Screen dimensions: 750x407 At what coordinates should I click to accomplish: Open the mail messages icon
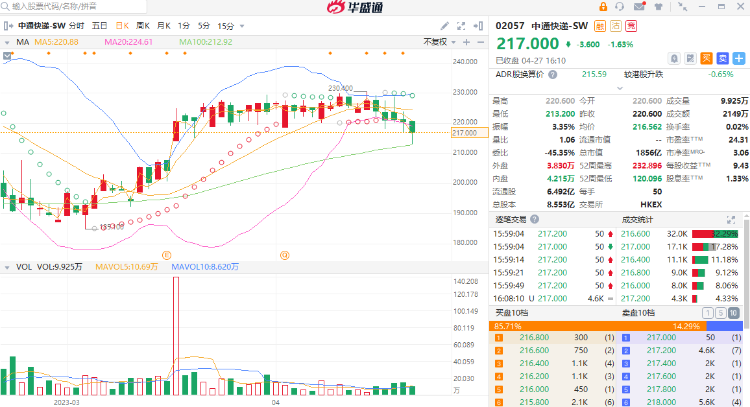coord(640,7)
